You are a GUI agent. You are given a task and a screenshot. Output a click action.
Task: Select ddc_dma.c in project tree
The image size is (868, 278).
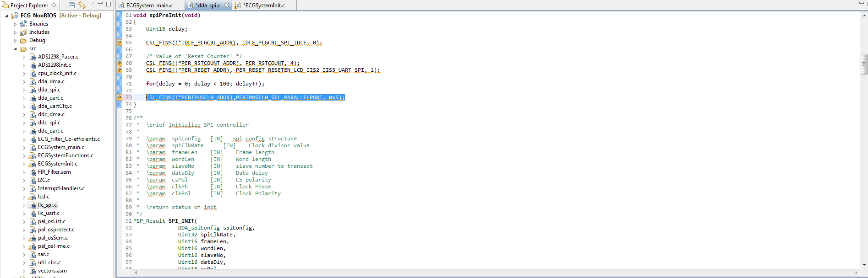click(51, 114)
